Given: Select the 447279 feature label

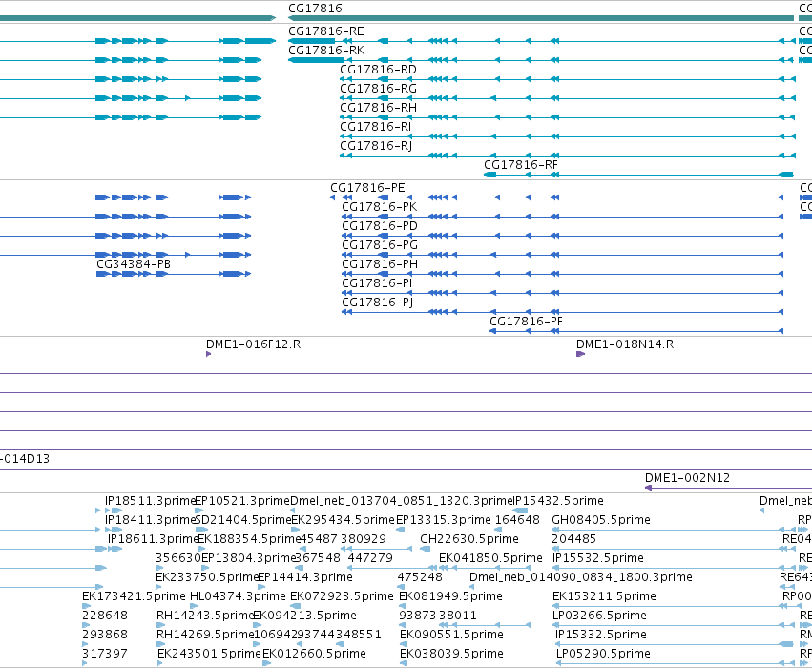Looking at the screenshot, I should point(370,559).
